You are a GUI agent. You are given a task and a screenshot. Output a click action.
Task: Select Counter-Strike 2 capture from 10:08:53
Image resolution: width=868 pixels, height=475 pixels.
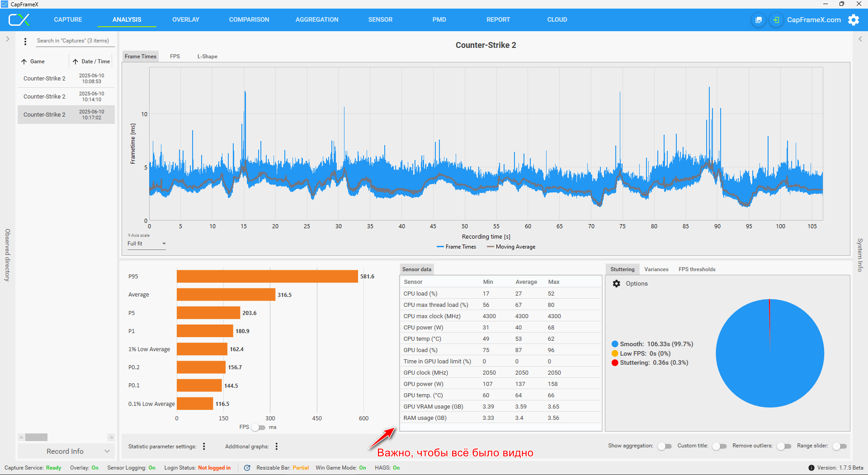point(66,79)
